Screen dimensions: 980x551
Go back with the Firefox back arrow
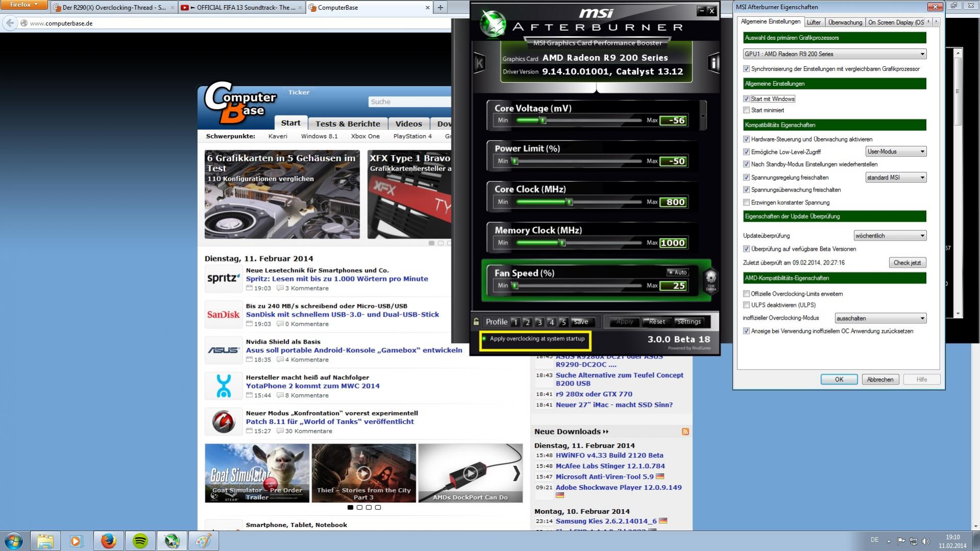click(x=10, y=23)
